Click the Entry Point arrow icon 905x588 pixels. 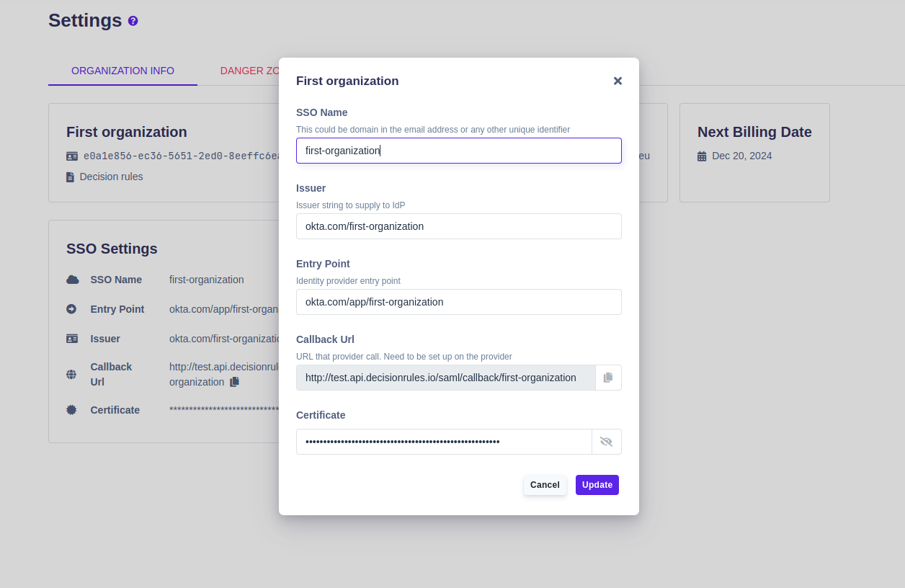(71, 309)
